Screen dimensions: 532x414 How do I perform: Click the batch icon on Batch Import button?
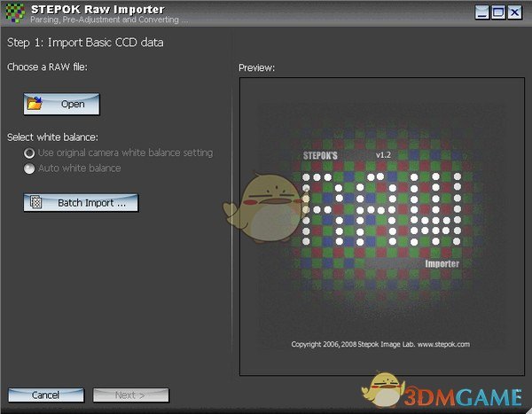(x=36, y=202)
